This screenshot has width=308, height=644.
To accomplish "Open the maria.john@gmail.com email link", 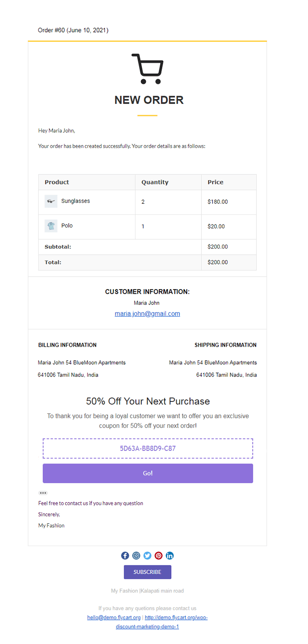I will pyautogui.click(x=147, y=314).
